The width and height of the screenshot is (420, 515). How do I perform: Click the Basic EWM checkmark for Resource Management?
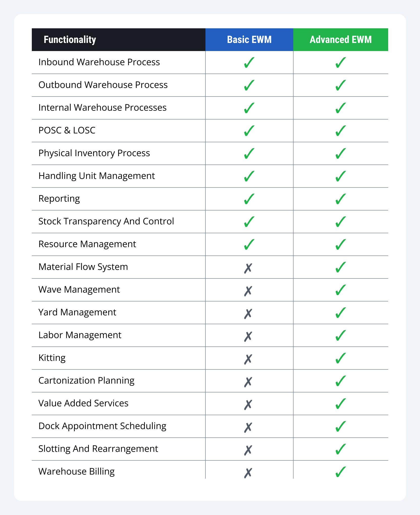coord(249,244)
